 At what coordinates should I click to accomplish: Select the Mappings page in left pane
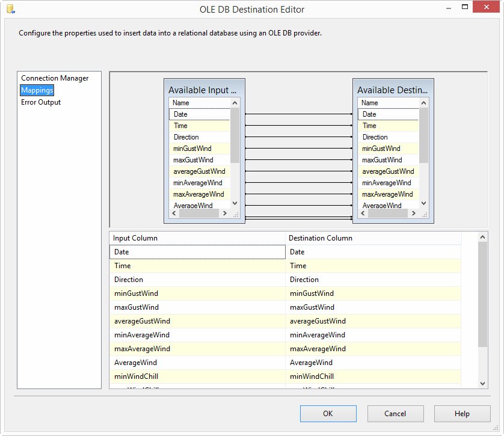(37, 90)
